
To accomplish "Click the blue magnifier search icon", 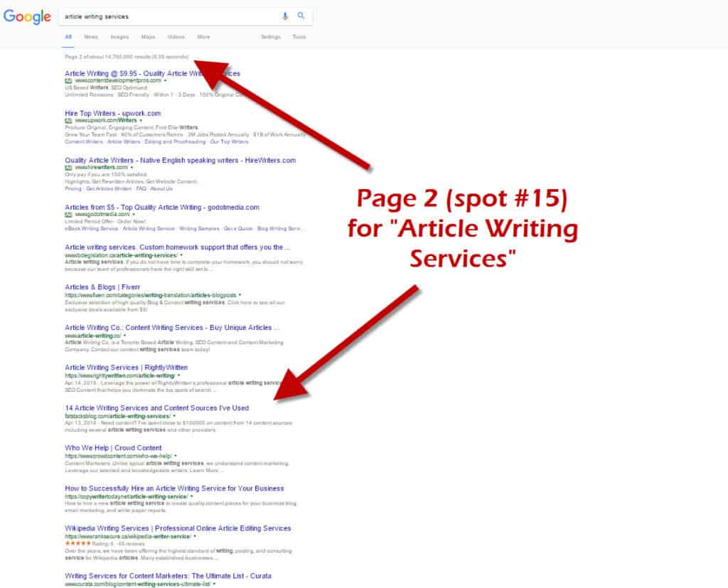I will click(x=301, y=16).
